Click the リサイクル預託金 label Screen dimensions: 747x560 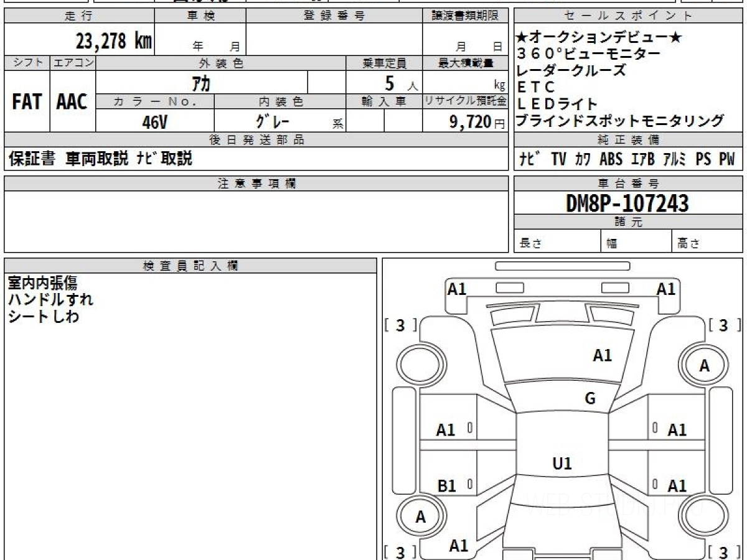click(x=466, y=101)
